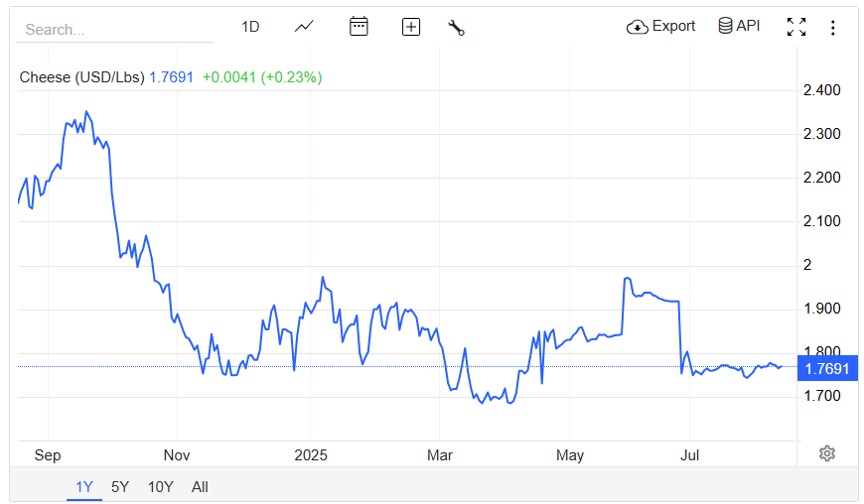The height and width of the screenshot is (504, 864).
Task: Click the Jul x-axis label
Action: click(x=689, y=455)
